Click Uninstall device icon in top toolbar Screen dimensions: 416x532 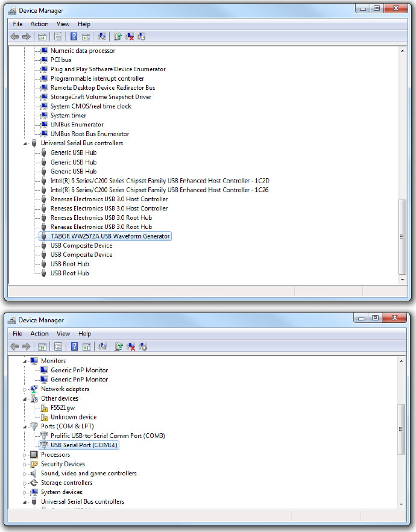point(130,37)
